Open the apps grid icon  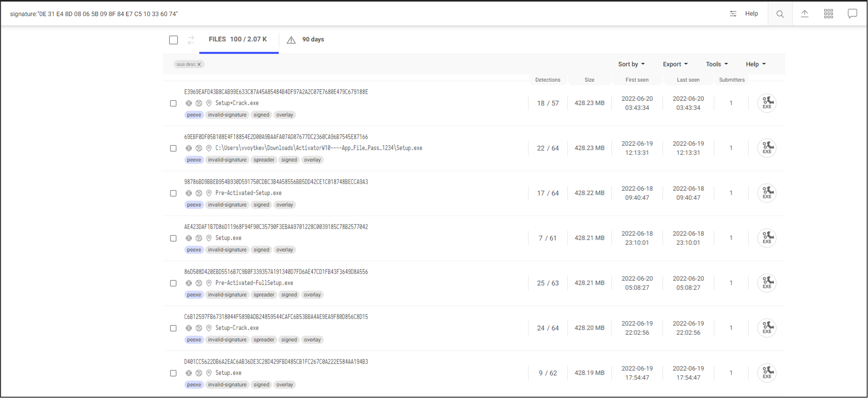tap(828, 14)
